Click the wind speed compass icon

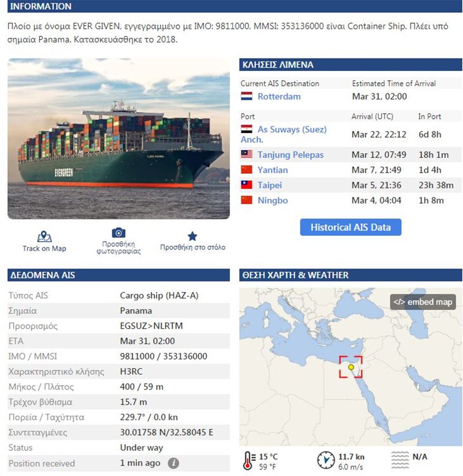pyautogui.click(x=326, y=460)
